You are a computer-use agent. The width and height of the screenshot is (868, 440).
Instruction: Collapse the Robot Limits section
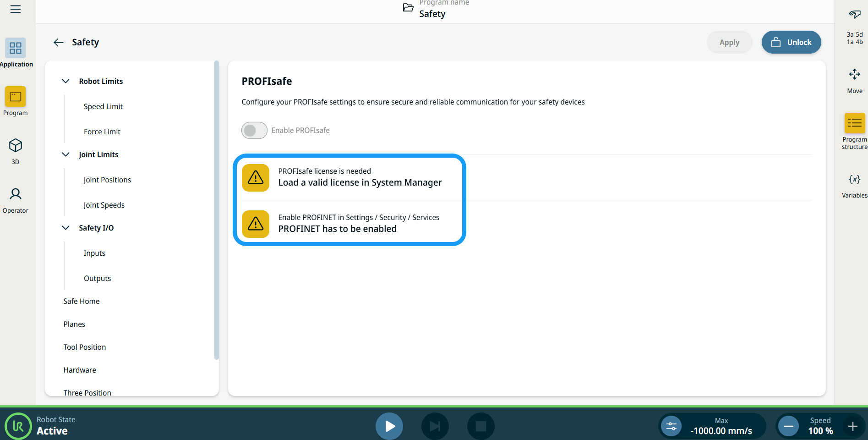(66, 81)
